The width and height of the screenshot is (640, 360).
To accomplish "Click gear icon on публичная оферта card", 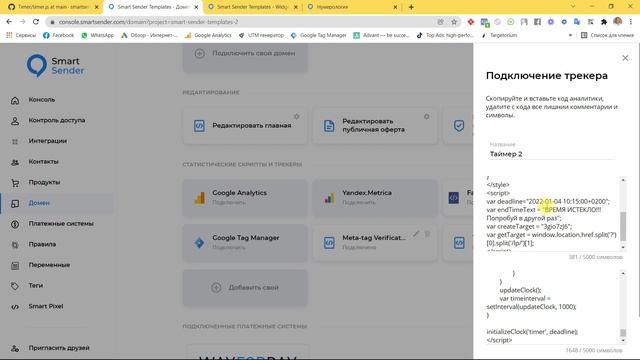I will click(427, 116).
